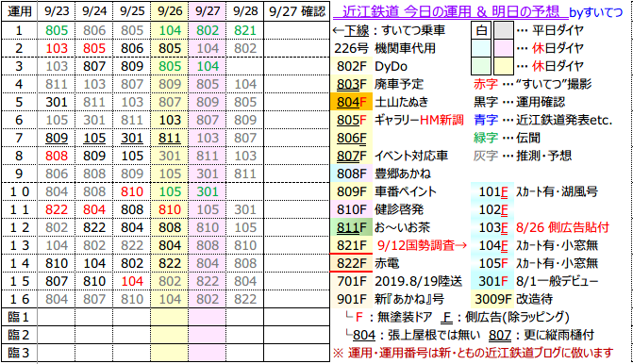Select the 9/27 確認 column header
Viewport: 633px width, 364px height.
pyautogui.click(x=297, y=11)
